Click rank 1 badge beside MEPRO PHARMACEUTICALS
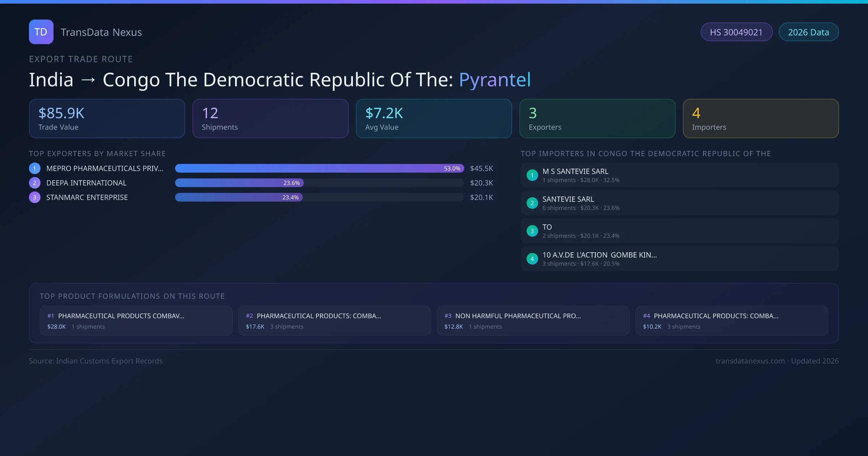 [x=35, y=168]
